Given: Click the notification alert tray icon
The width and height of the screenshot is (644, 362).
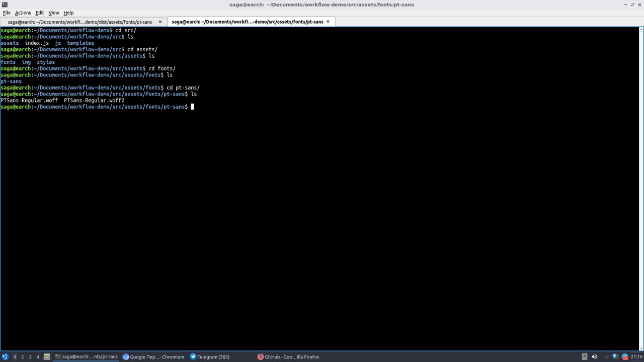Looking at the screenshot, I should click(x=614, y=357).
